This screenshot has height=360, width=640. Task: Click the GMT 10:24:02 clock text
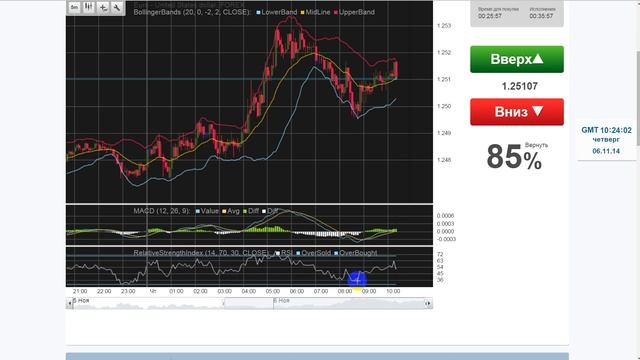tap(606, 130)
